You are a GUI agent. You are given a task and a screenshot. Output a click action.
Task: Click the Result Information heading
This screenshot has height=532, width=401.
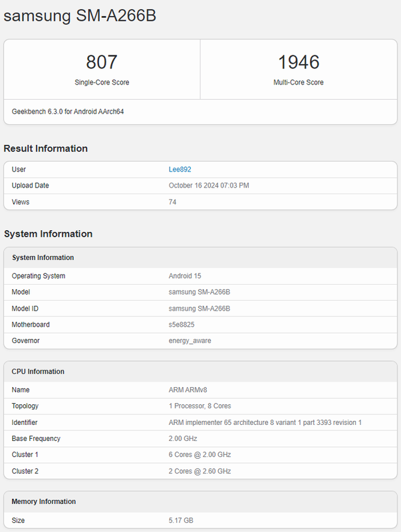[x=46, y=148]
